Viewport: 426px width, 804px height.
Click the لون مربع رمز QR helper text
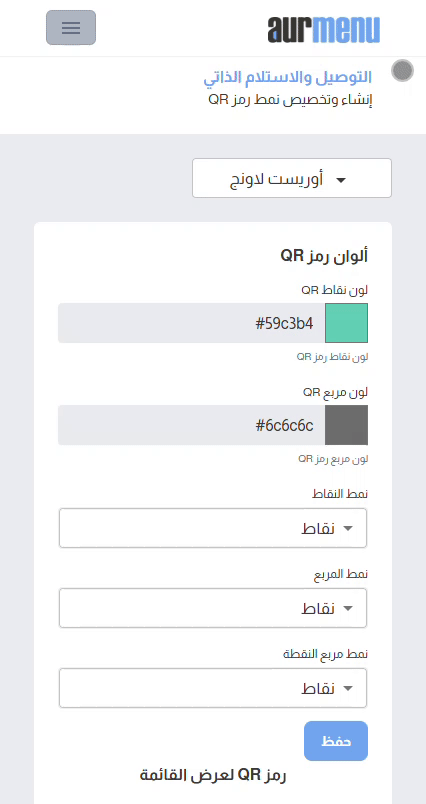[333, 458]
